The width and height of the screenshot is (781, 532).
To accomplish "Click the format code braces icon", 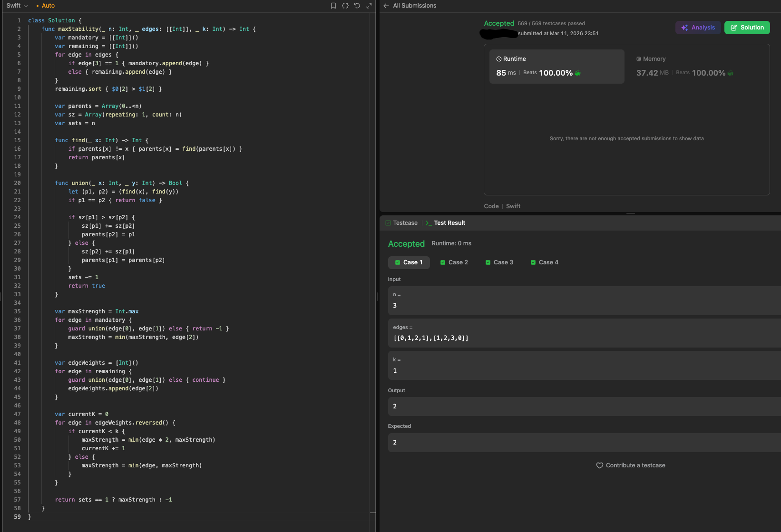I will [345, 6].
